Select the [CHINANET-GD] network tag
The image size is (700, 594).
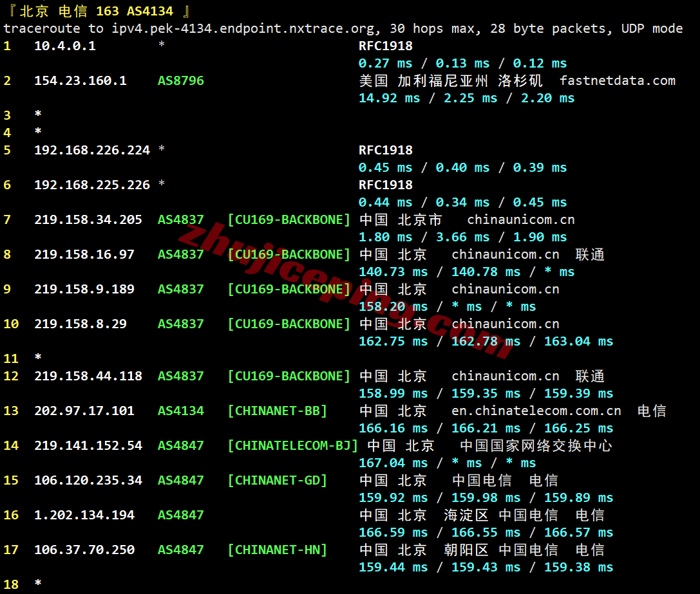pyautogui.click(x=278, y=481)
